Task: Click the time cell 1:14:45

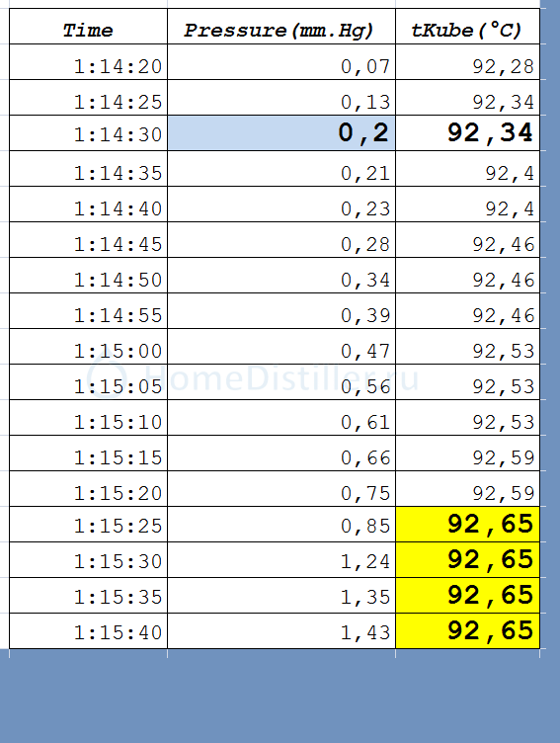Action: tap(88, 240)
